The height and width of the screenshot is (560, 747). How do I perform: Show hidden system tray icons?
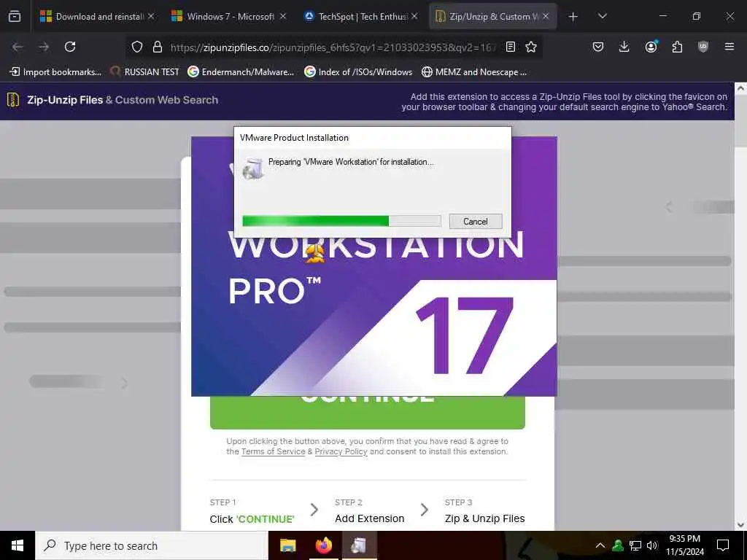[600, 545]
